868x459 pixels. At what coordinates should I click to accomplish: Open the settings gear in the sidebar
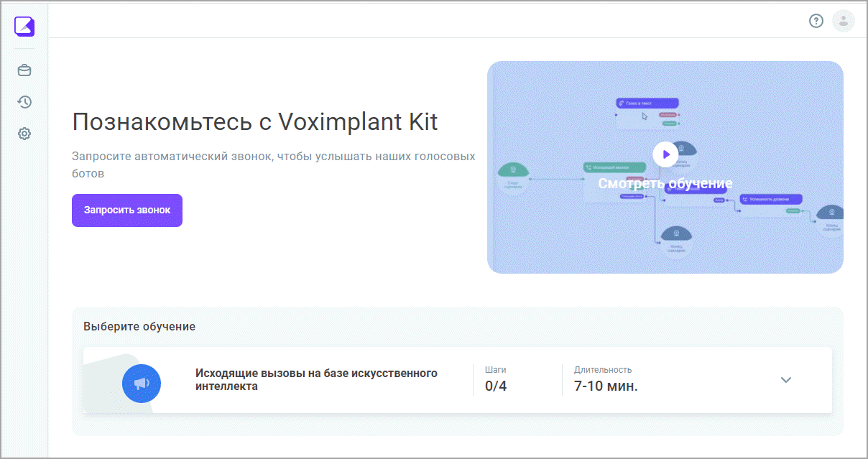point(24,134)
